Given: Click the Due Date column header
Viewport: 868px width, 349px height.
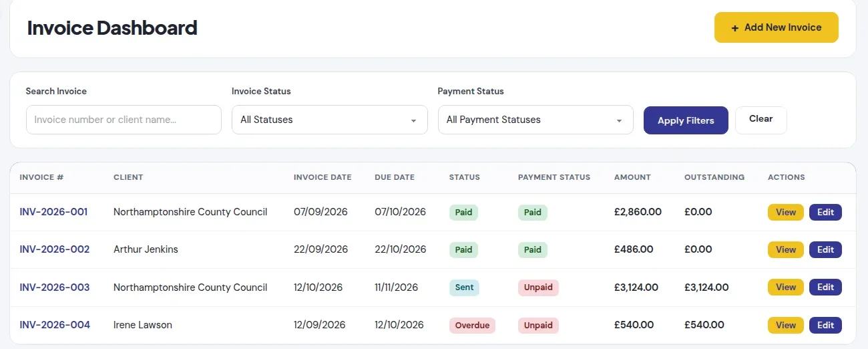Looking at the screenshot, I should click(395, 177).
